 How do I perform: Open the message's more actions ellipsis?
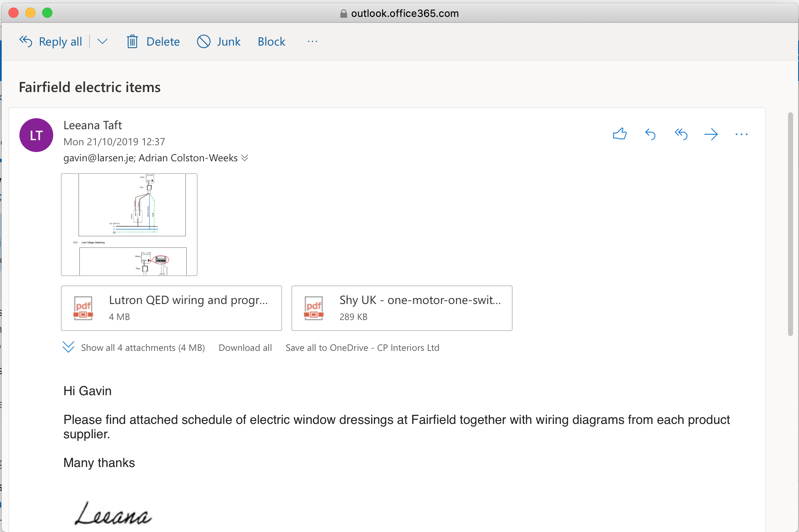click(x=742, y=134)
